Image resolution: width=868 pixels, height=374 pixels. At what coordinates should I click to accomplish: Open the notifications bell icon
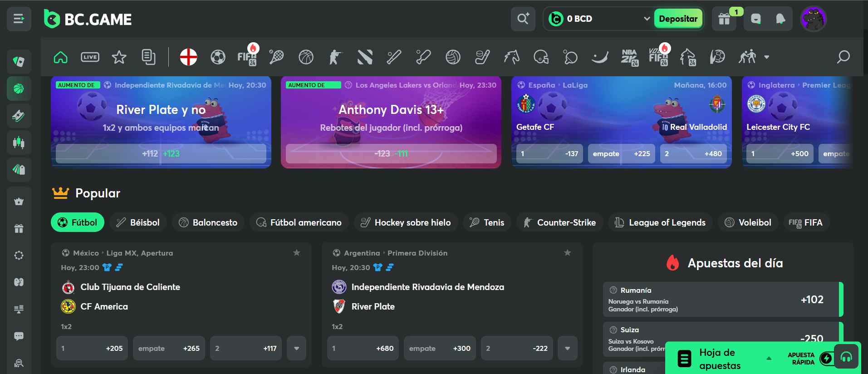780,19
